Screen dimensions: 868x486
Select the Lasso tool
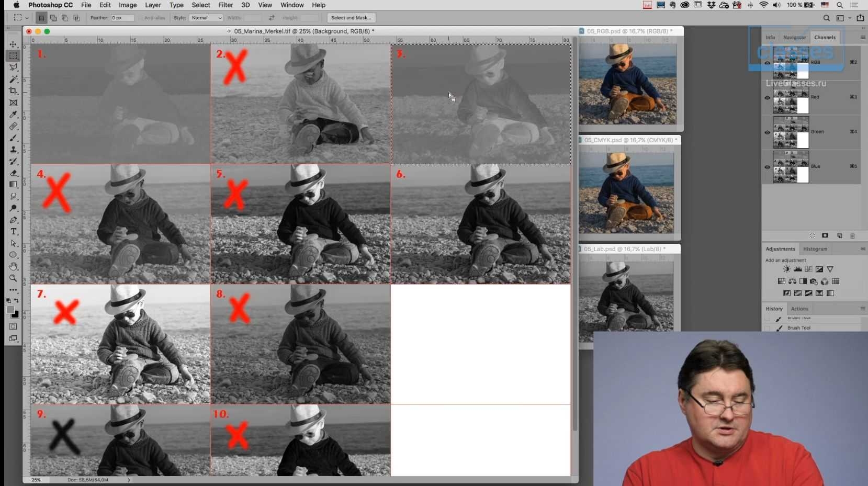tap(14, 67)
